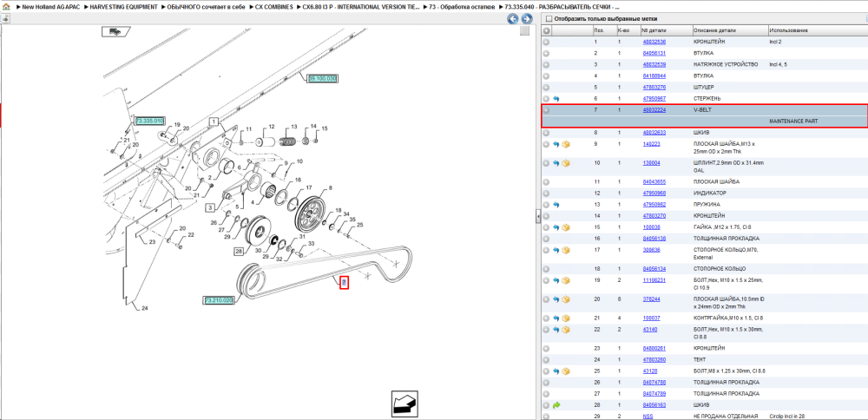Click the small gray square at diagram corner

click(x=524, y=31)
